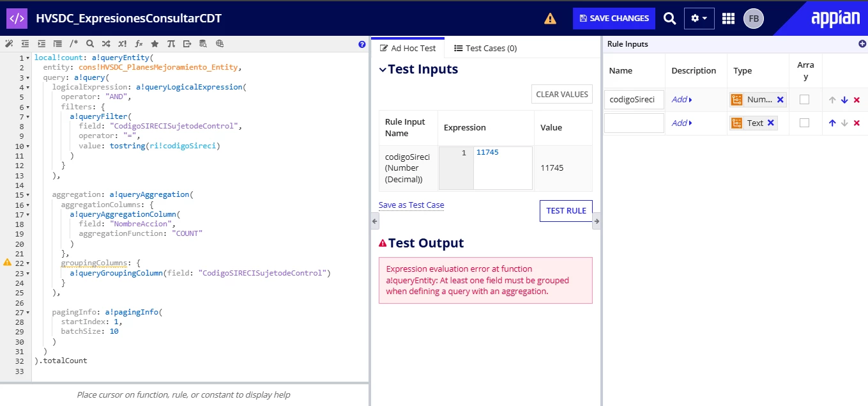Remove the Number type from codigoSireci
The image size is (868, 406).
pyautogui.click(x=780, y=100)
